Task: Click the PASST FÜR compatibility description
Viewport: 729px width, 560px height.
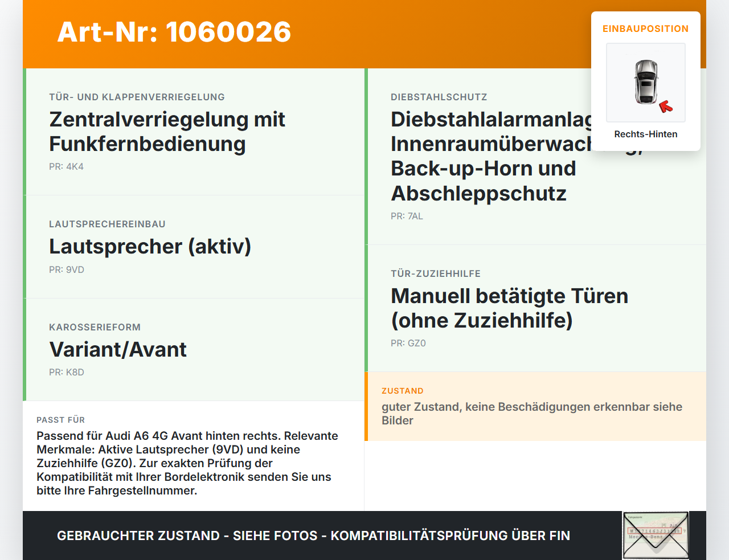Action: click(x=187, y=463)
